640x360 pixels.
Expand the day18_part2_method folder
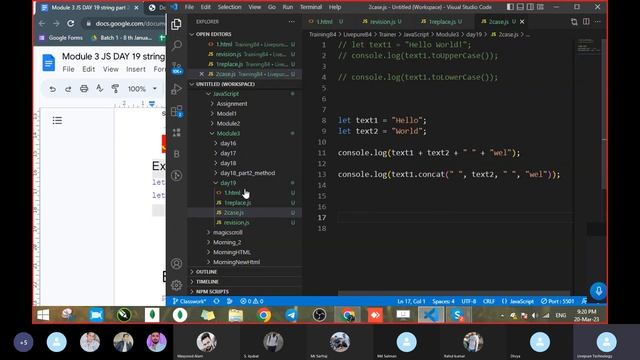click(x=247, y=173)
